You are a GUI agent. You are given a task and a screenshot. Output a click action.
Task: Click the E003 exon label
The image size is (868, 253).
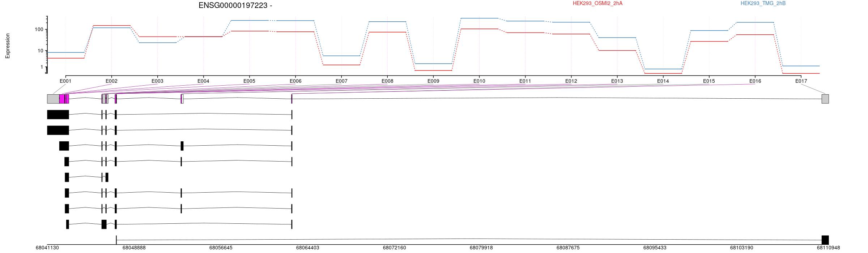click(157, 81)
